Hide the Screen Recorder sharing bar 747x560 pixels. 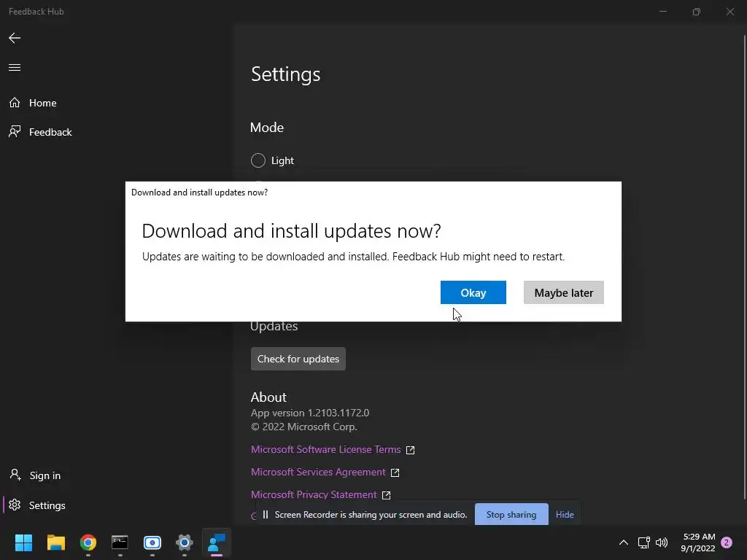click(565, 514)
